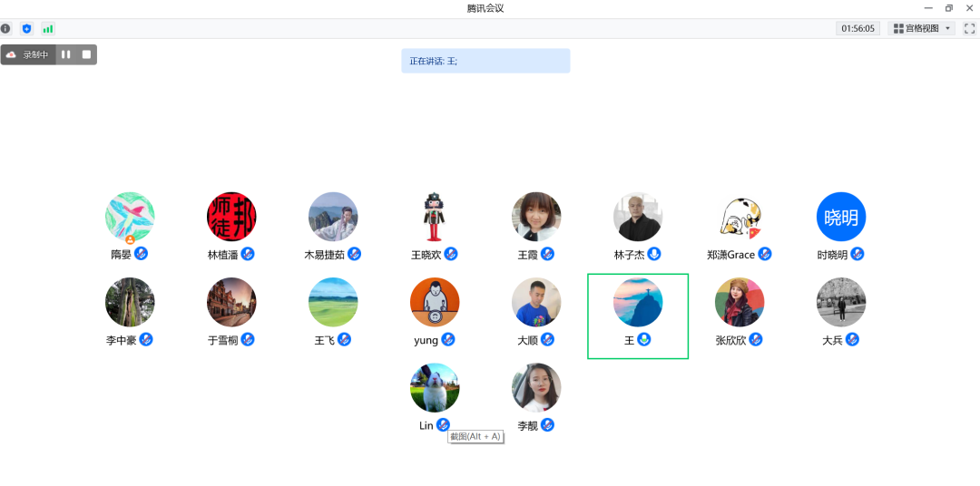
Task: Select speaker 王's mountain statue avatar
Action: 638,302
